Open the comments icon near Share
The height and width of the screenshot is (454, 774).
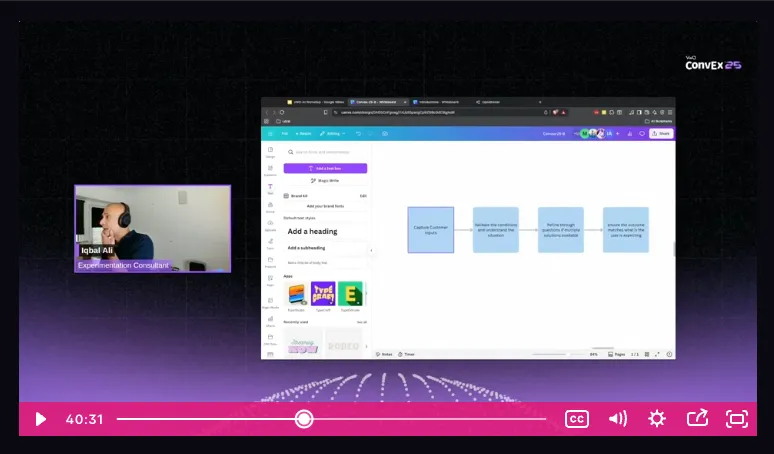[642, 134]
